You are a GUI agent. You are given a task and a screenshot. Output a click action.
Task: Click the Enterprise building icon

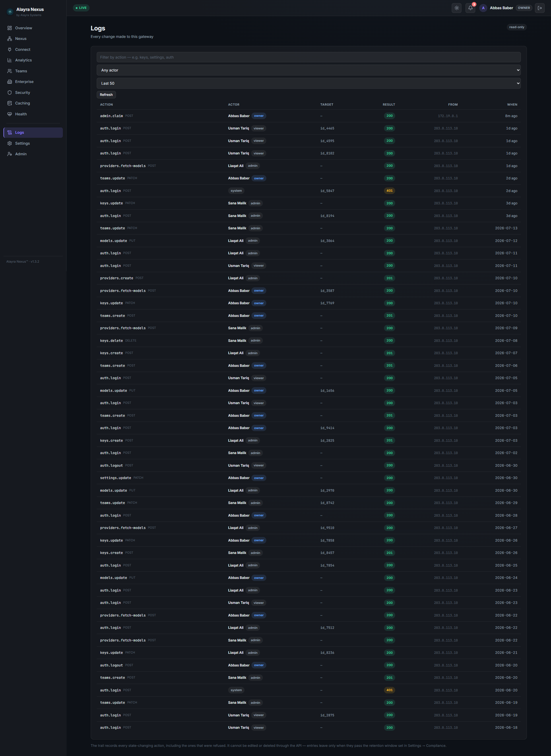tap(10, 82)
